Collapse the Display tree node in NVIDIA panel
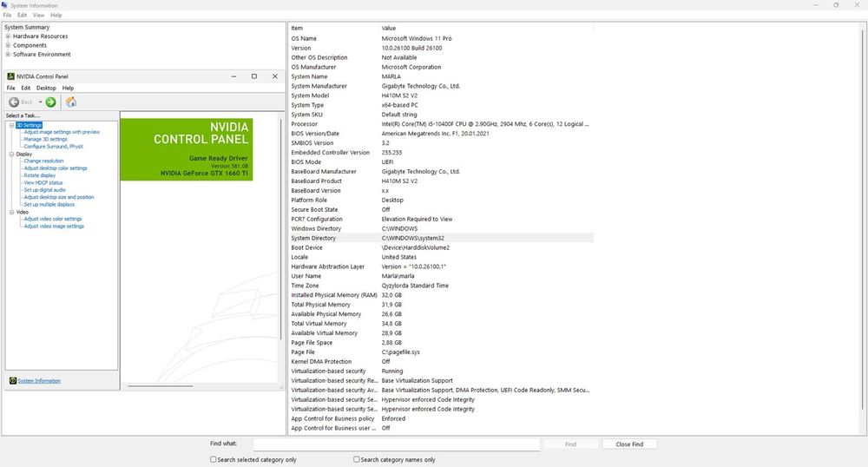868x467 pixels. coord(11,154)
